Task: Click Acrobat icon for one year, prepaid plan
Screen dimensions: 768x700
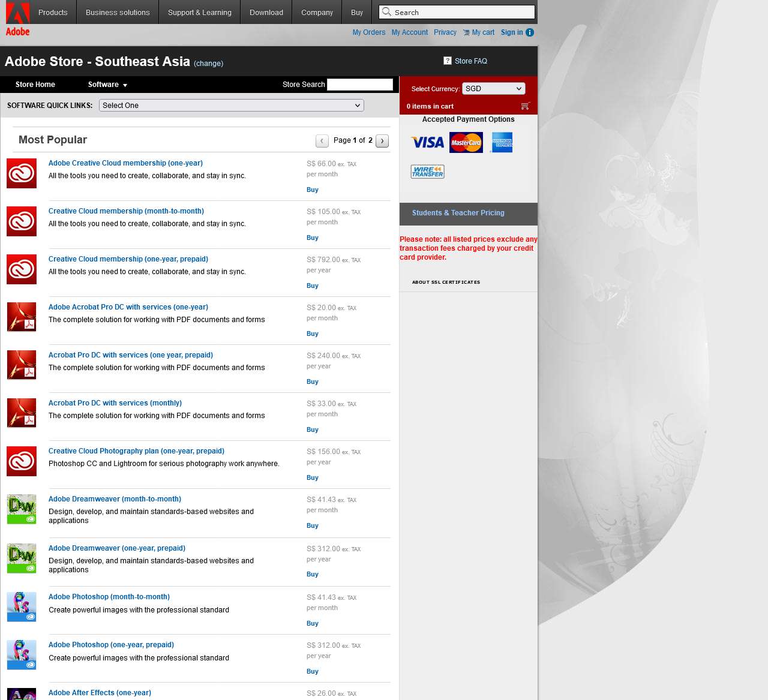Action: click(22, 365)
